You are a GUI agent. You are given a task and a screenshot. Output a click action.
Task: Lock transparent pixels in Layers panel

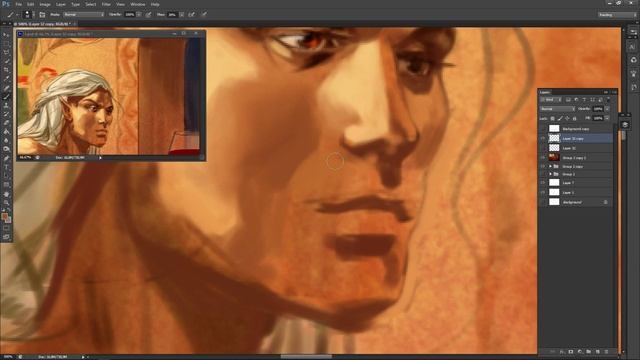pyautogui.click(x=553, y=118)
